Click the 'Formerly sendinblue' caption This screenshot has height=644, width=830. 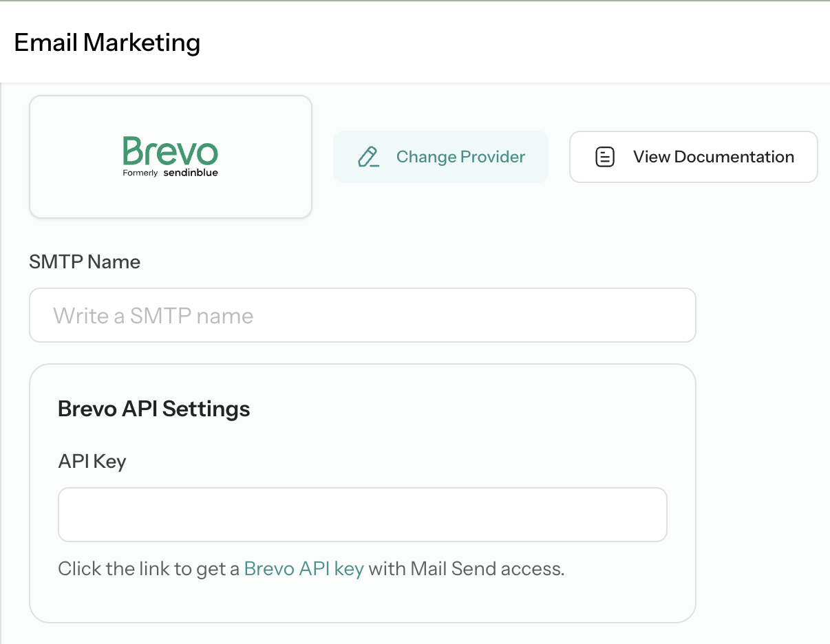(x=171, y=173)
